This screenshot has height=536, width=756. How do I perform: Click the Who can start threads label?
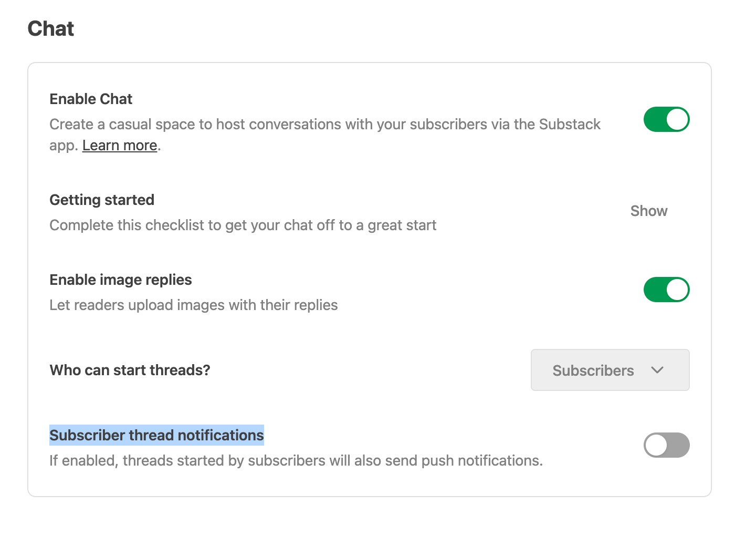(129, 370)
